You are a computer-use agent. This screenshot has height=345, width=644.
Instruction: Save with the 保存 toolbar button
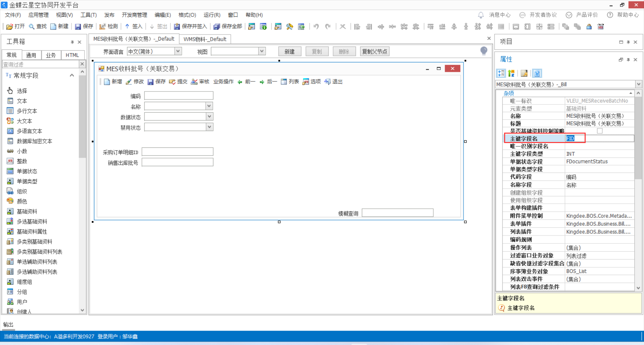[x=84, y=26]
